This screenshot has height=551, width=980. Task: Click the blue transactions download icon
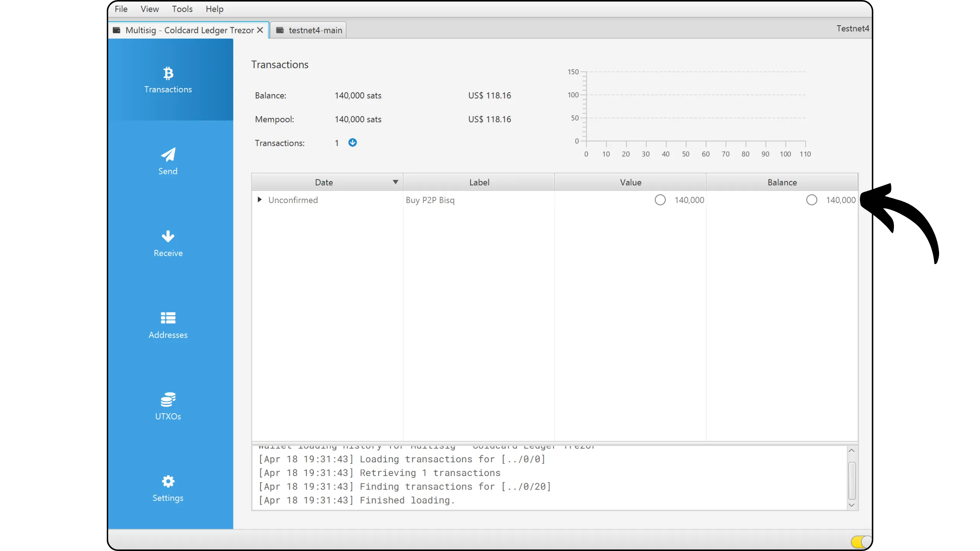pos(353,143)
